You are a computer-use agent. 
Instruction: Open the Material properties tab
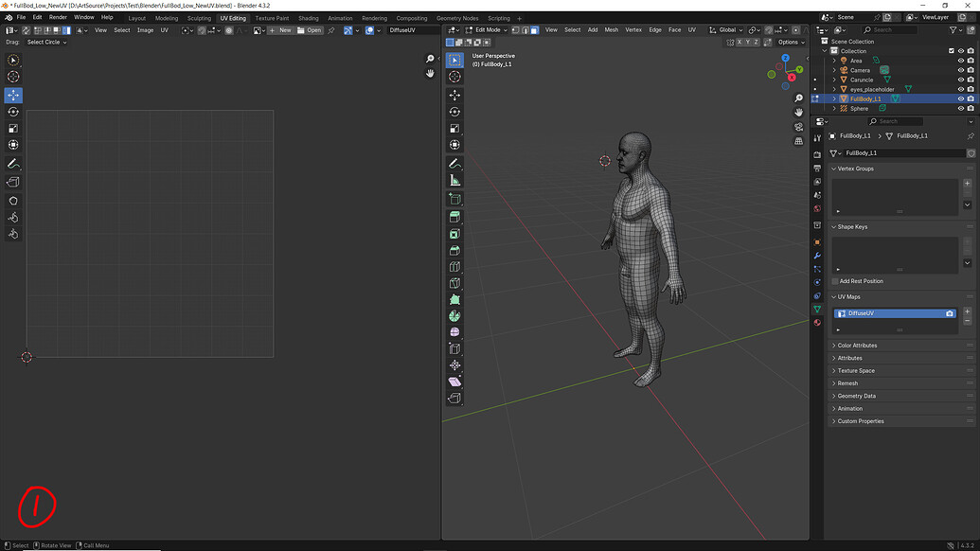(x=817, y=322)
